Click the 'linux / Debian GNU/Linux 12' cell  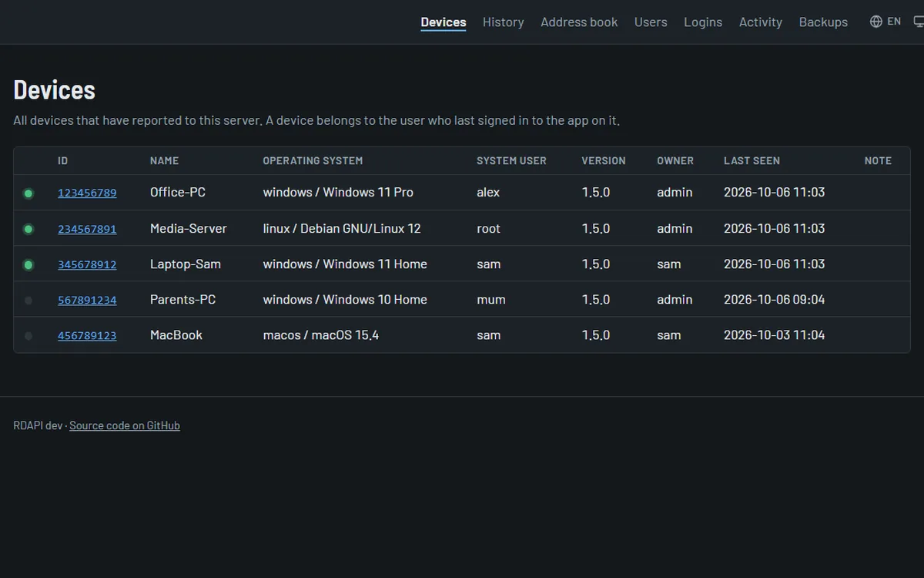click(342, 228)
